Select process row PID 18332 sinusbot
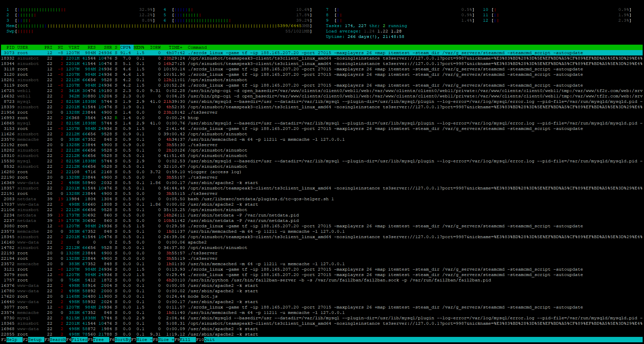Screen dimensions: 644x344 pos(322,58)
